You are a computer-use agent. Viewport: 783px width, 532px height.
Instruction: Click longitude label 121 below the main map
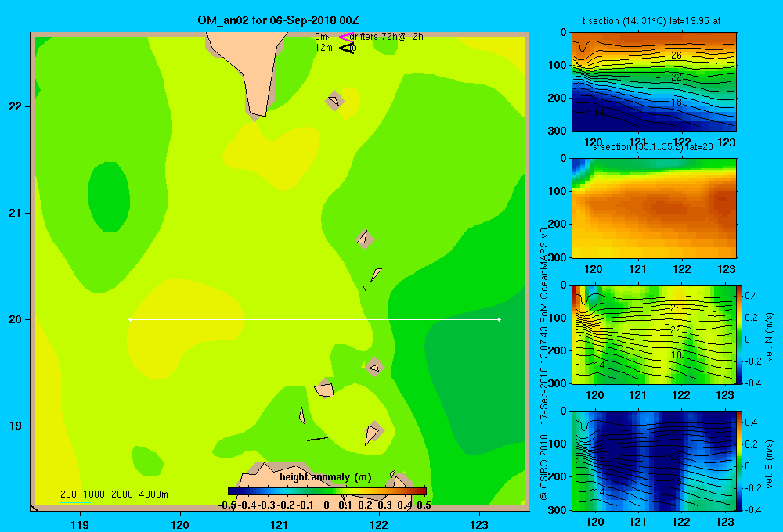(x=280, y=524)
